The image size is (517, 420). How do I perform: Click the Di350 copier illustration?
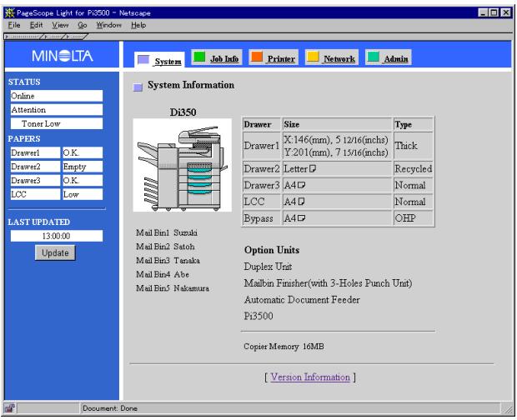pyautogui.click(x=183, y=165)
